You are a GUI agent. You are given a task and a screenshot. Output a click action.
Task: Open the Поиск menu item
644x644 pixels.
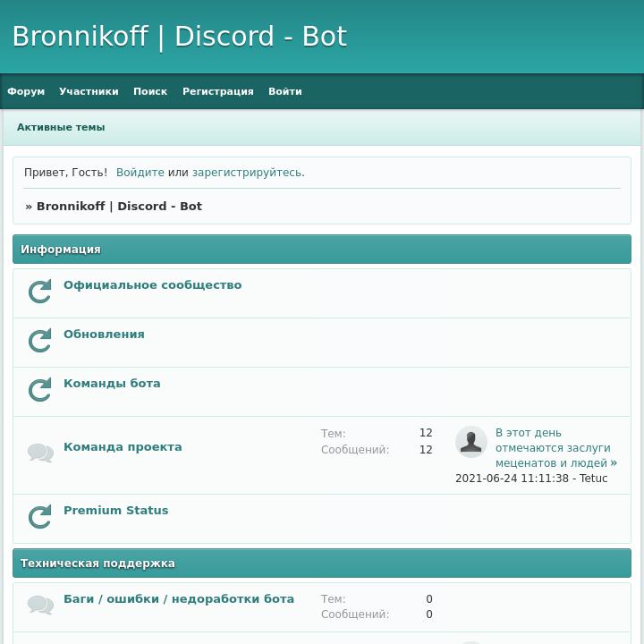(150, 91)
